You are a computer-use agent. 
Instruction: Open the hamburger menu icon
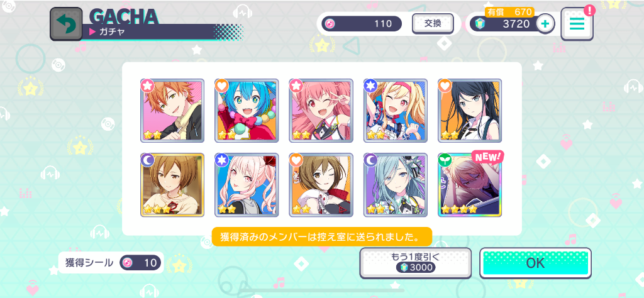click(577, 24)
